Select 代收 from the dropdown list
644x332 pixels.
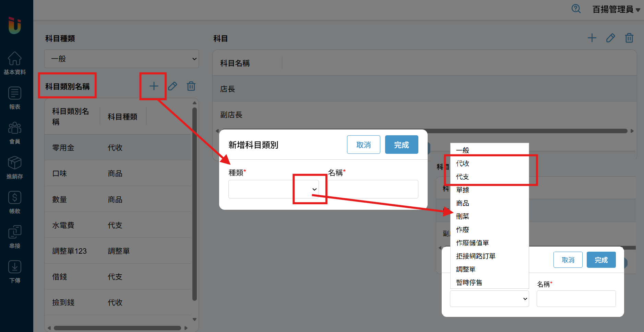(463, 163)
